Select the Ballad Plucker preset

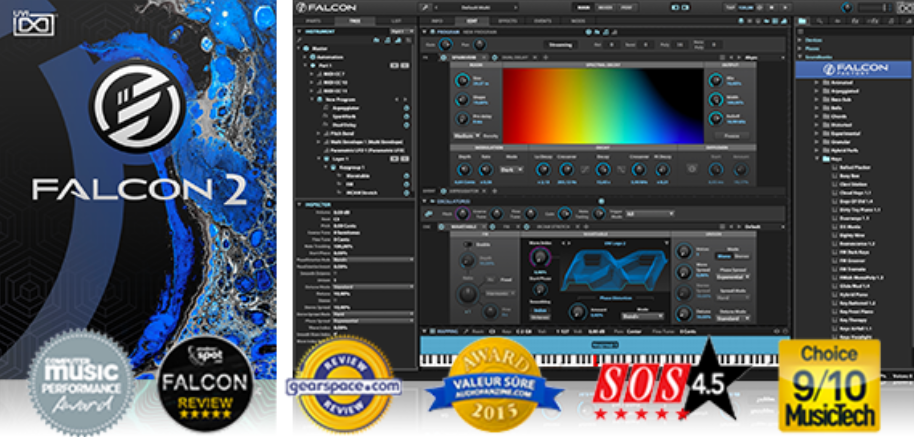856,167
